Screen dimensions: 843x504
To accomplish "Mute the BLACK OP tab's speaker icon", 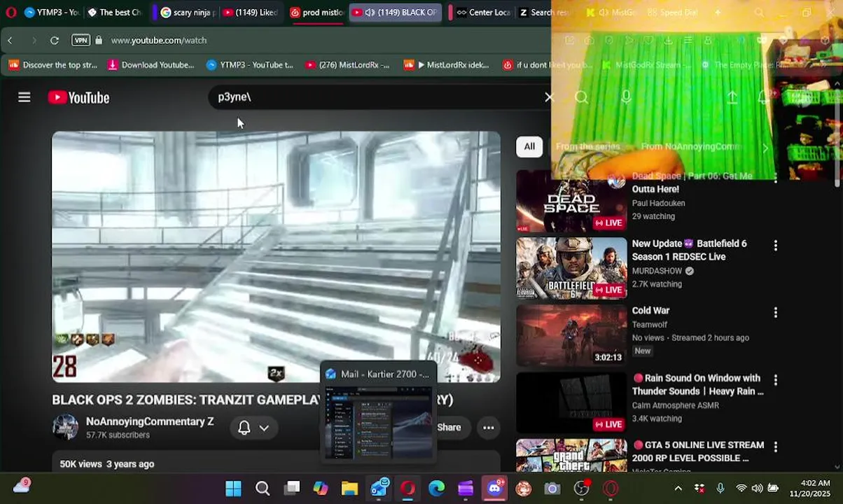I will coord(370,13).
